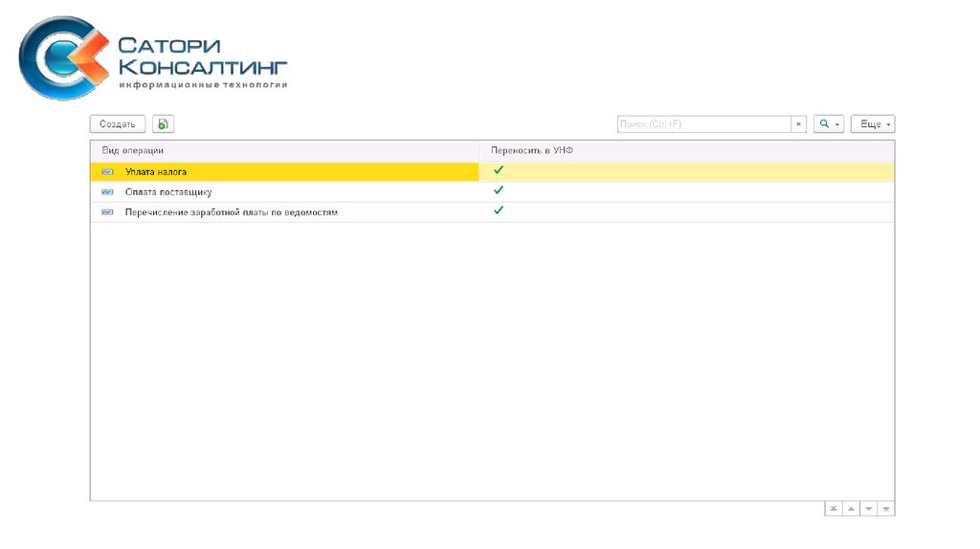Clear the search field with the x button
The width and height of the screenshot is (980, 549).
tap(799, 124)
